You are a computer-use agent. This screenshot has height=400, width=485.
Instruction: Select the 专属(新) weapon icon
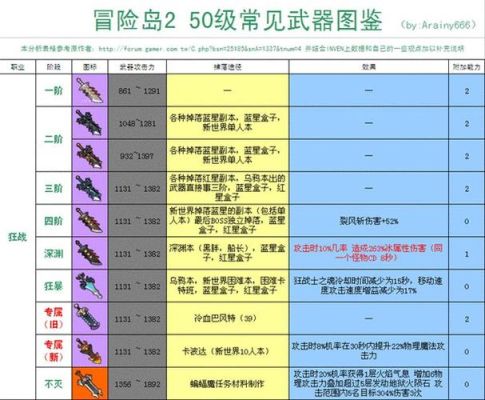(x=90, y=351)
